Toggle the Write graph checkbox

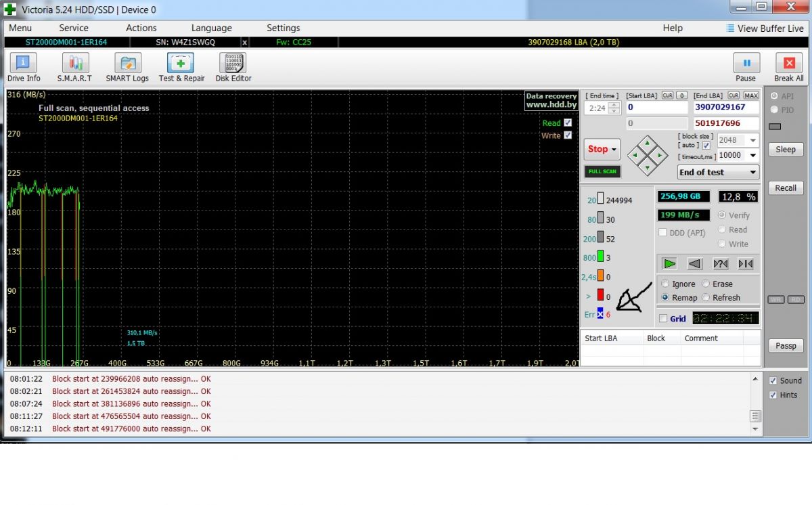point(568,135)
